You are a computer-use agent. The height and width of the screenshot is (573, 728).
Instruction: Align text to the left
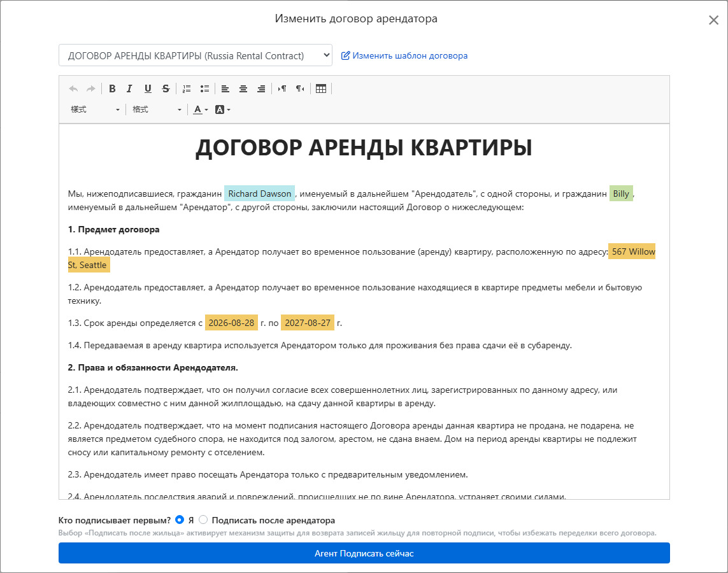[x=225, y=88]
